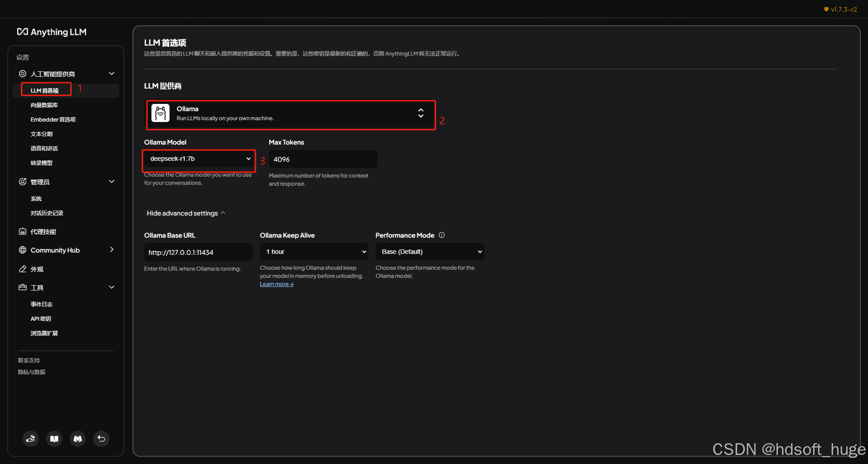Image resolution: width=868 pixels, height=464 pixels.
Task: Click the Ollama llama logo icon
Action: (x=160, y=113)
